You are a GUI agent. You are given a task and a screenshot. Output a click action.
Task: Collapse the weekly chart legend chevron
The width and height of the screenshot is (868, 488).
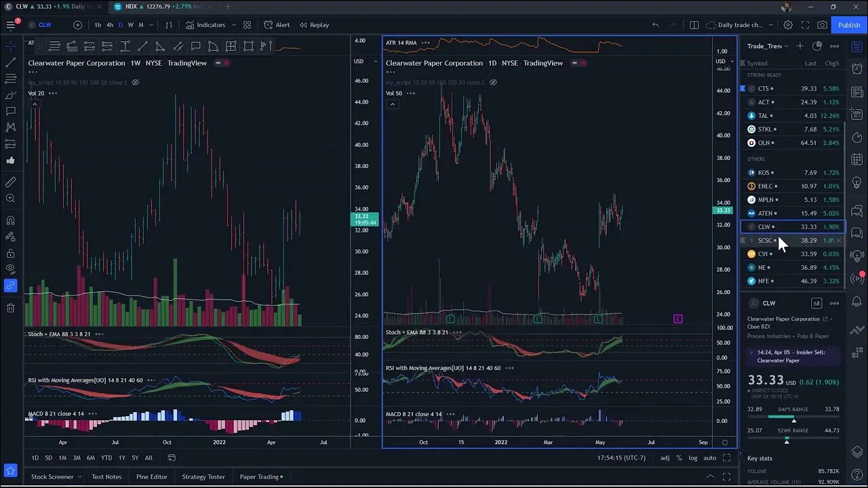click(35, 104)
